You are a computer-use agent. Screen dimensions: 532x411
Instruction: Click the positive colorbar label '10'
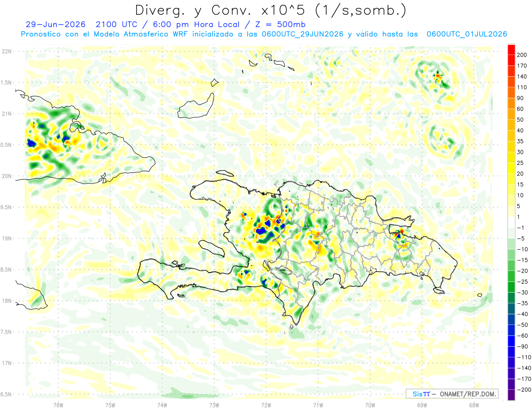[521, 195]
